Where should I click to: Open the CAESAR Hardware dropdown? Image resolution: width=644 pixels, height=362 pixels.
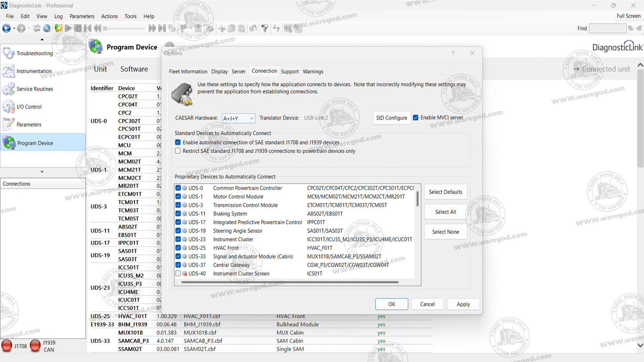pos(238,118)
